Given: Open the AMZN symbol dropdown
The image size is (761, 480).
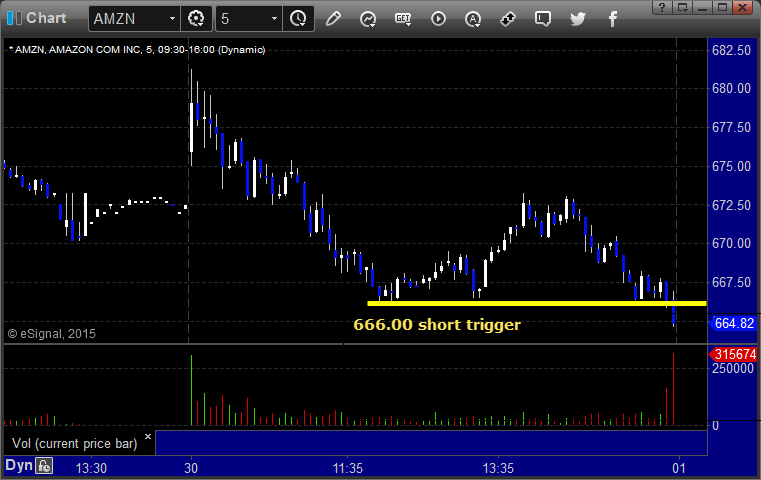Looking at the screenshot, I should (x=172, y=19).
